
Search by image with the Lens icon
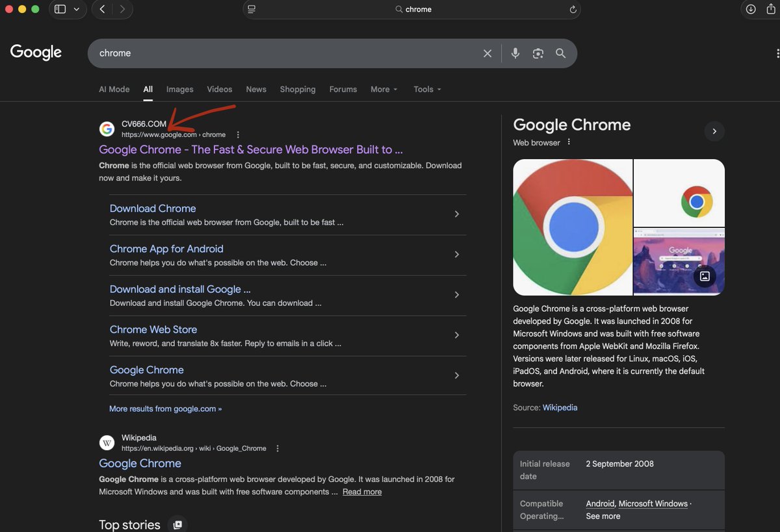(x=538, y=53)
